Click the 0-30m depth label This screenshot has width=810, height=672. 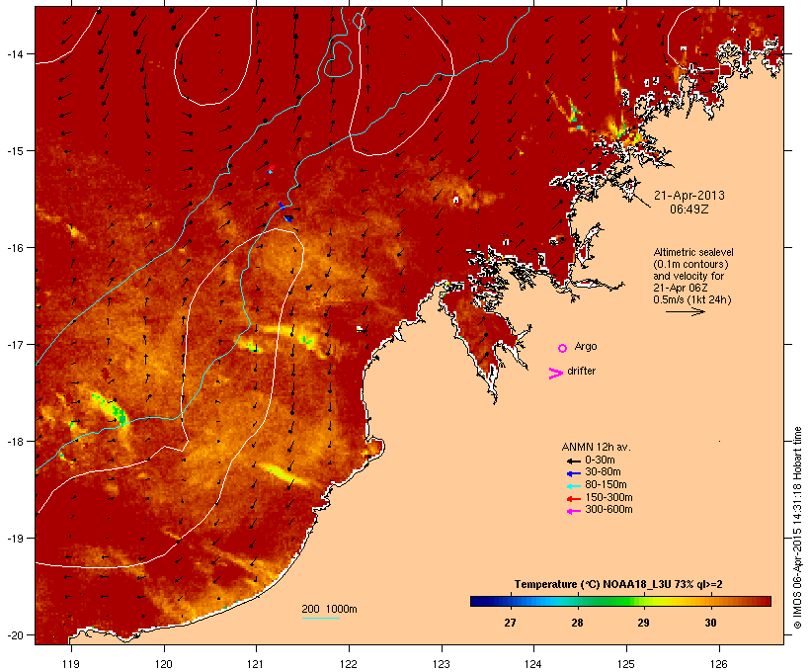coord(600,461)
